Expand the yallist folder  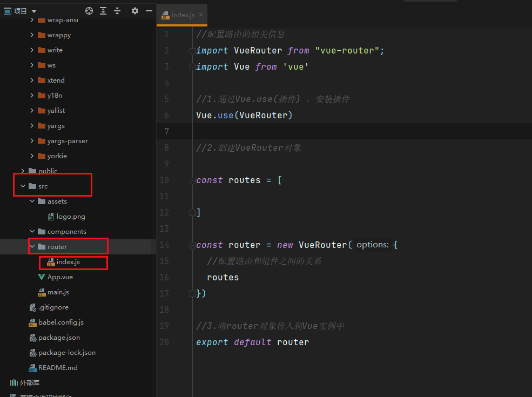pos(32,110)
